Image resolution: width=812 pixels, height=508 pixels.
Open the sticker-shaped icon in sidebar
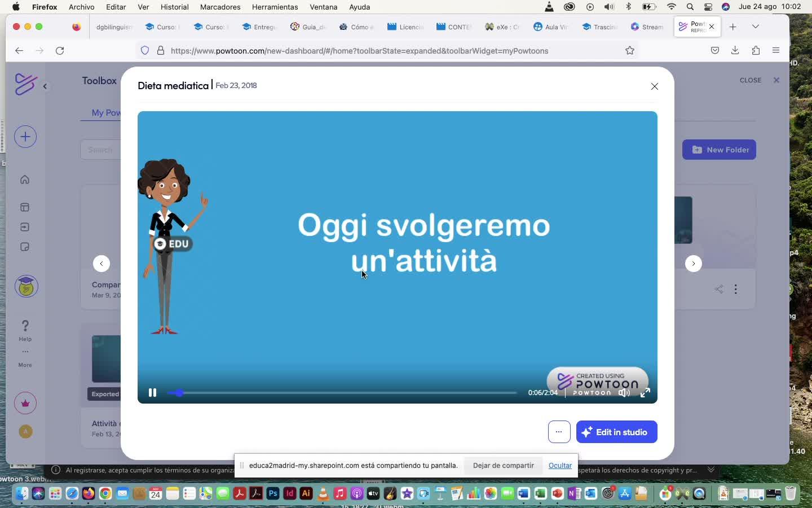coord(25,247)
